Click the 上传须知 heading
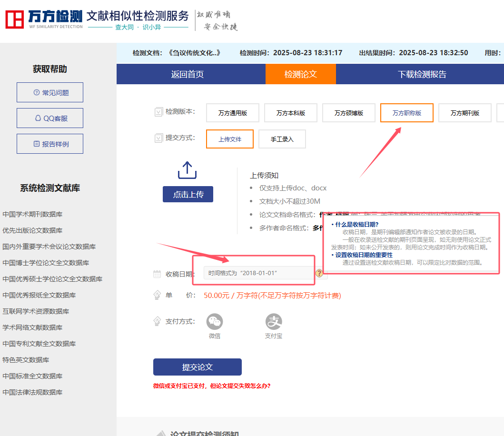The width and height of the screenshot is (504, 436). (264, 176)
